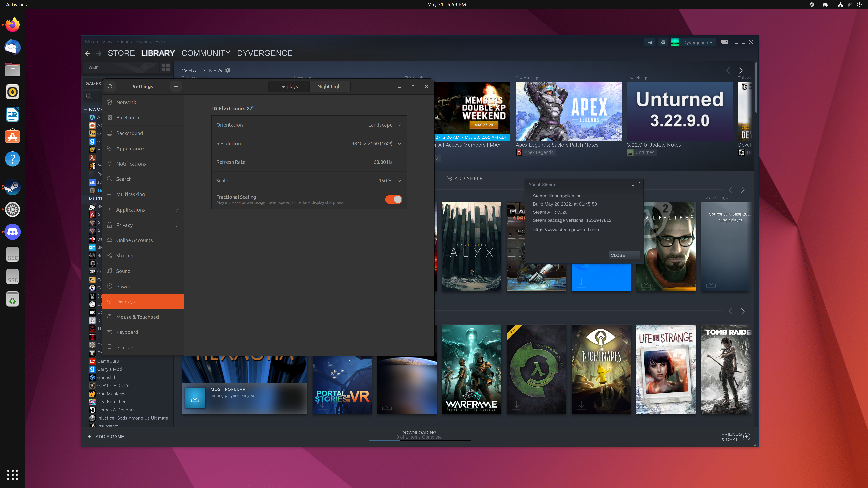Open Steam announcements megaphone icon
The image size is (868, 488).
point(650,42)
